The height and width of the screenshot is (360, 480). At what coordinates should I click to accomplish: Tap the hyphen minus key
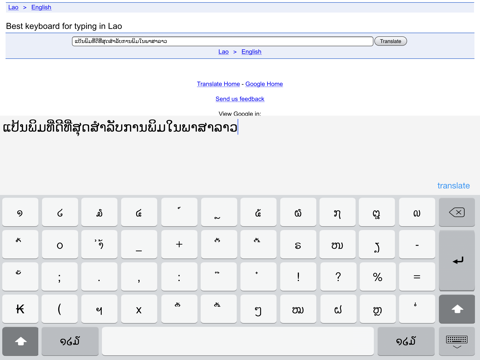tap(417, 244)
